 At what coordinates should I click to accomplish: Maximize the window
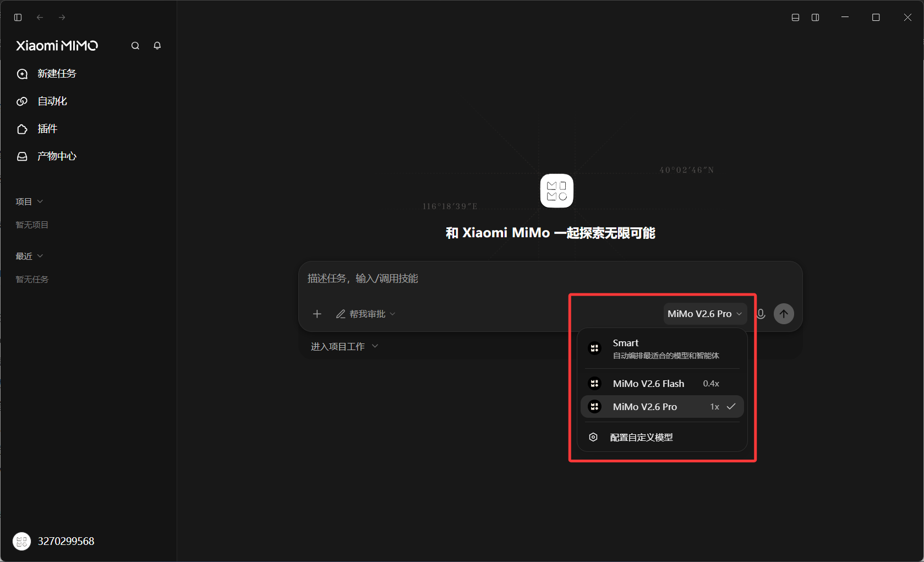pos(876,18)
